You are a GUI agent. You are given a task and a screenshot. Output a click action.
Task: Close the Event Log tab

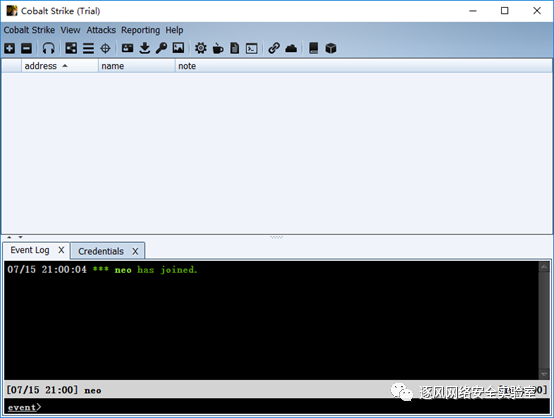(x=61, y=250)
